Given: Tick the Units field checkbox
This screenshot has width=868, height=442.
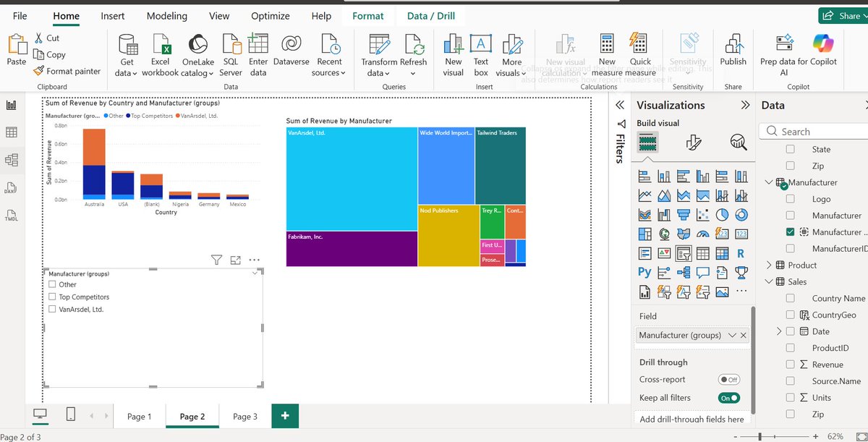Looking at the screenshot, I should (790, 397).
